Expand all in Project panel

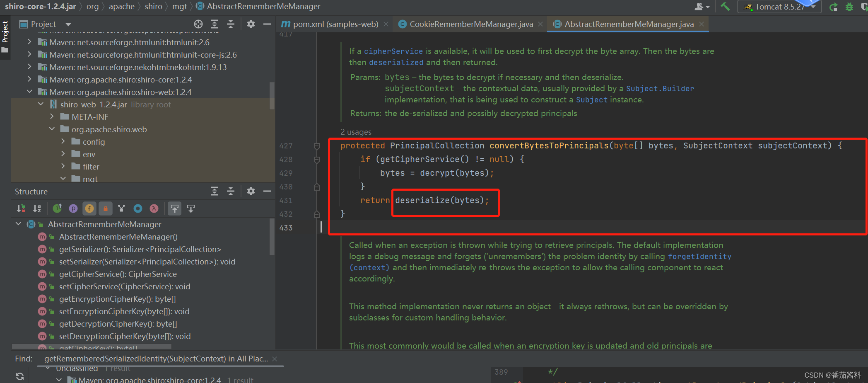[x=215, y=24]
